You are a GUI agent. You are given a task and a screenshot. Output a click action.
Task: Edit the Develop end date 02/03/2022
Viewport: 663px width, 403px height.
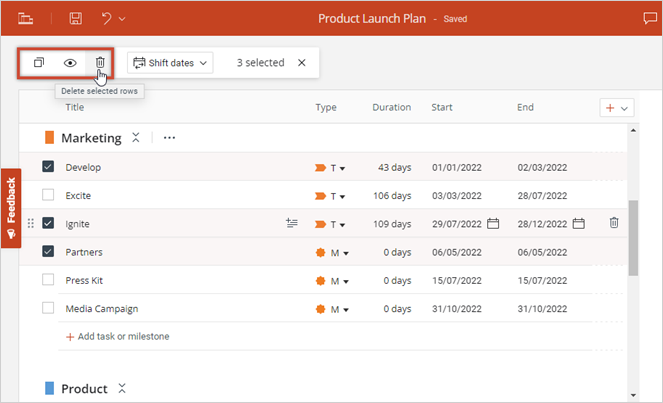click(542, 167)
